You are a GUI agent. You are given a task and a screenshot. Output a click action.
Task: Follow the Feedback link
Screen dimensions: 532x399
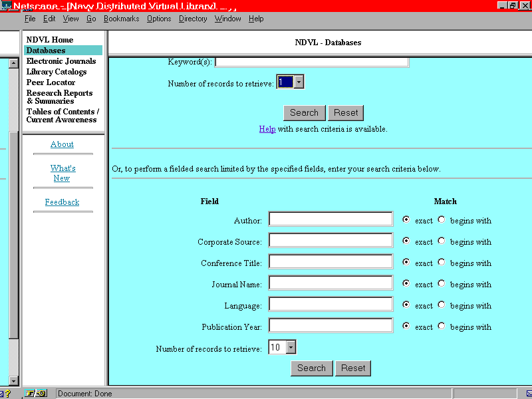[62, 202]
